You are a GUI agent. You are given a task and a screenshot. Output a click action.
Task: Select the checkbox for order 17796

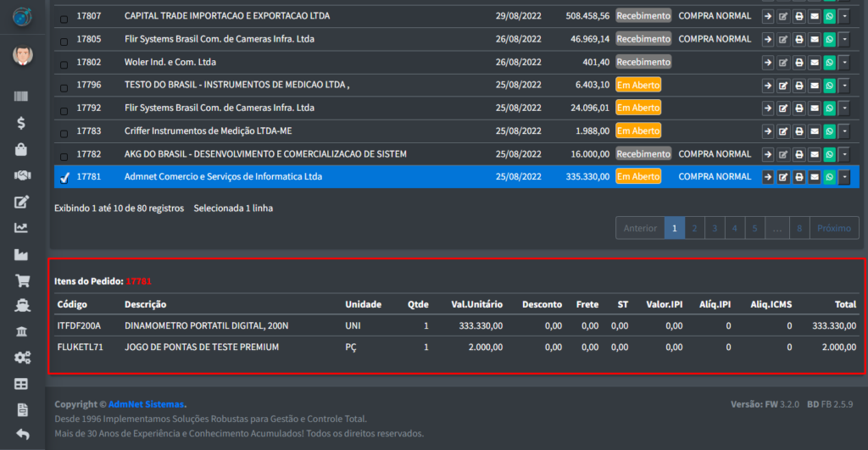[x=64, y=86]
